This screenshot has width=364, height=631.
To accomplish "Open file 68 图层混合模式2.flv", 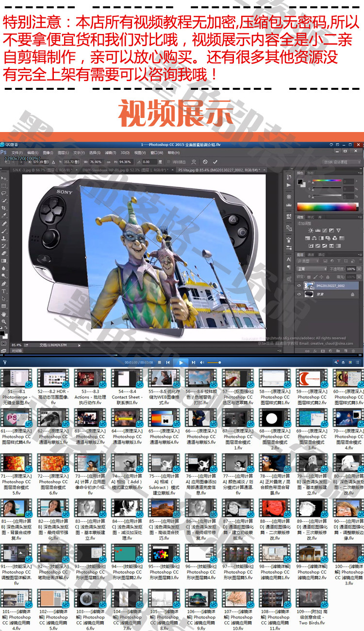I will [275, 431].
